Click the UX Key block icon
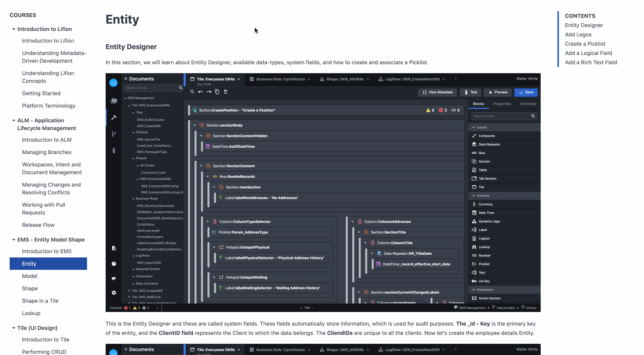This screenshot has width=644, height=355. point(474,281)
